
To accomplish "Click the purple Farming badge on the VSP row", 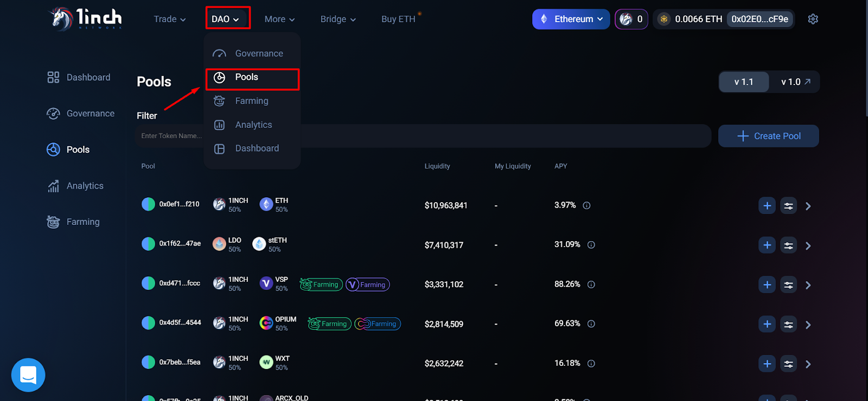I will [368, 284].
